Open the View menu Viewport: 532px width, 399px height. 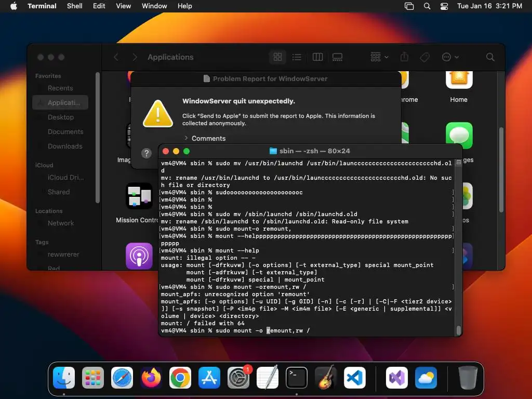(x=124, y=6)
